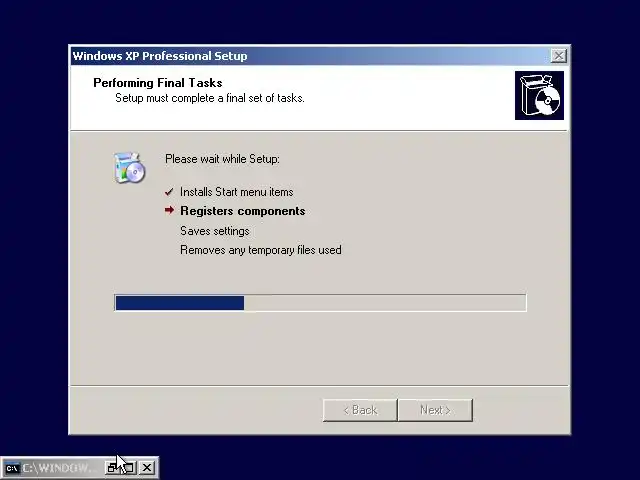Screen dimensions: 640x480
Task: Click 'Removes any temporary files used' text
Action: pyautogui.click(x=261, y=250)
